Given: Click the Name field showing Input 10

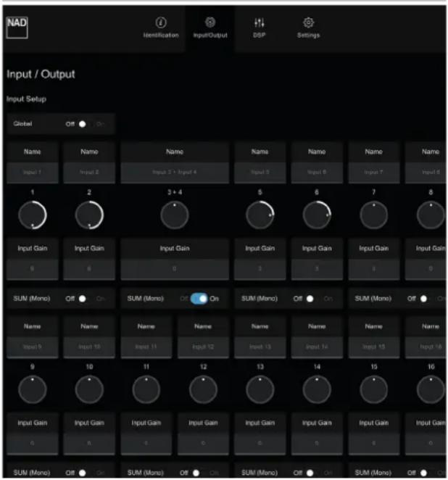Looking at the screenshot, I should tap(89, 347).
